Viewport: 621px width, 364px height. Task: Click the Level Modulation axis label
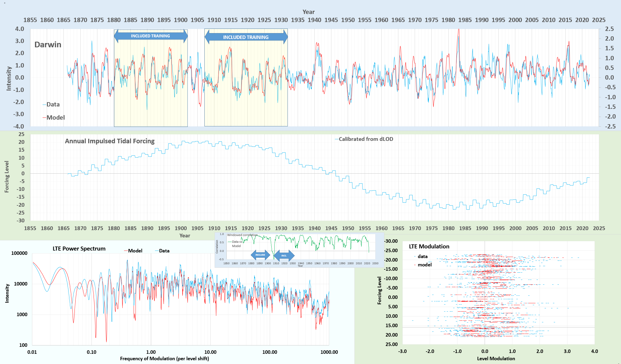pyautogui.click(x=496, y=359)
